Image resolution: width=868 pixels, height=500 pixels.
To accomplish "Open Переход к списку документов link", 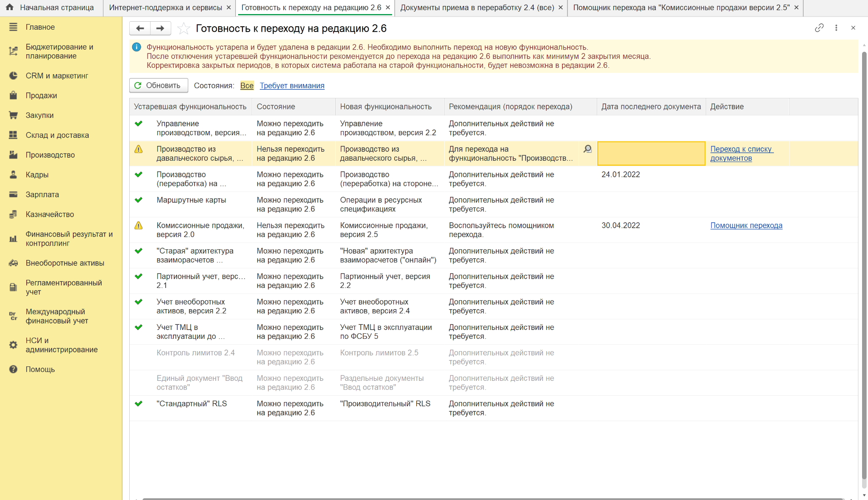I will [742, 154].
